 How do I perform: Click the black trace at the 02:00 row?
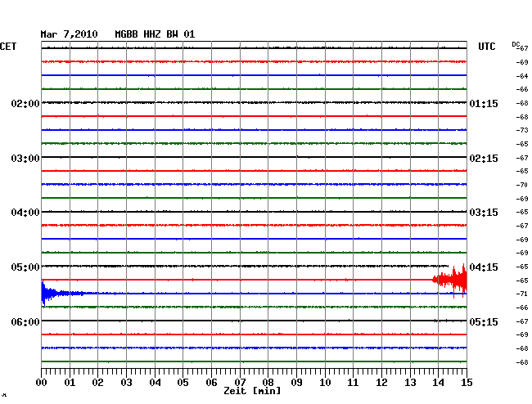(x=254, y=102)
